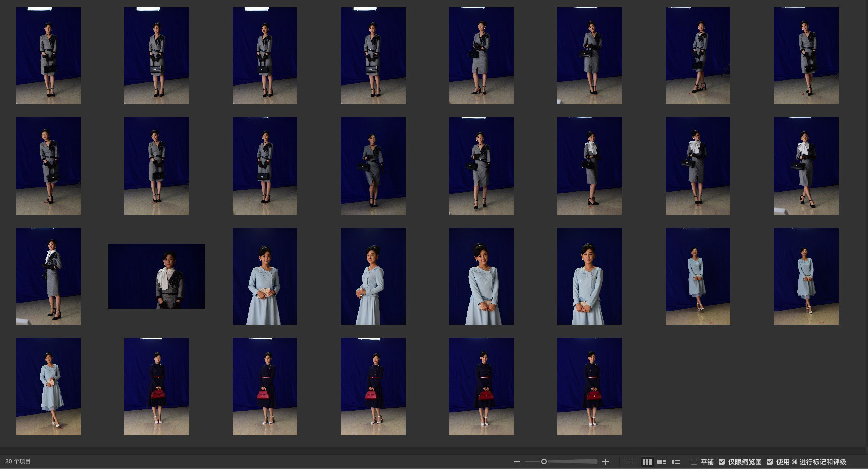This screenshot has width=868, height=469.
Task: Click the minus icon to shrink thumbnails
Action: [x=517, y=462]
